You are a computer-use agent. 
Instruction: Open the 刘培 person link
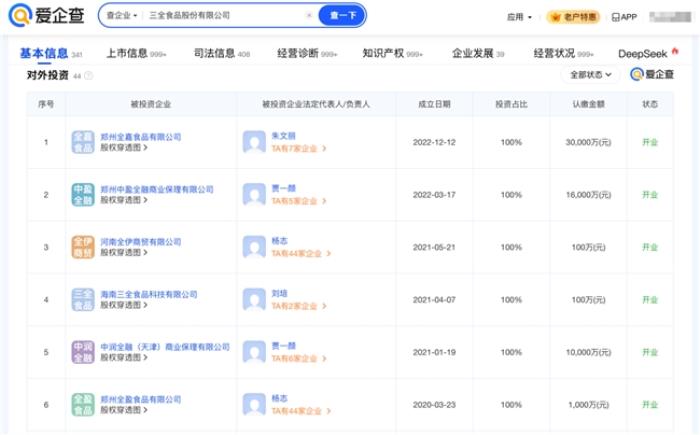click(279, 293)
